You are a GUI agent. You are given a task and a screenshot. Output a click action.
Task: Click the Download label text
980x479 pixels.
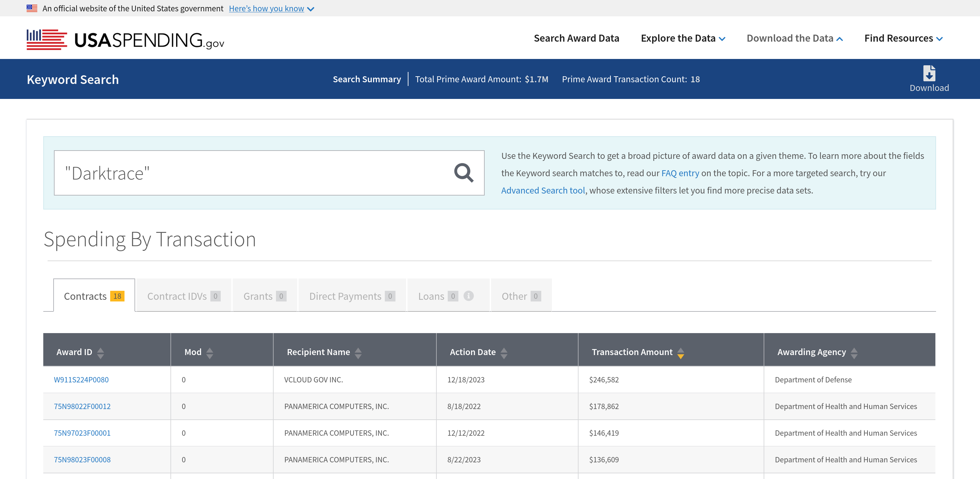tap(929, 88)
